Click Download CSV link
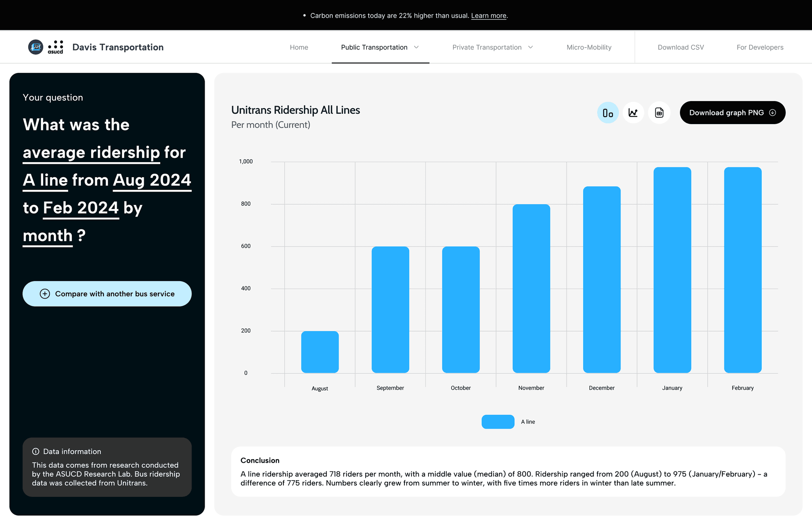 click(681, 47)
